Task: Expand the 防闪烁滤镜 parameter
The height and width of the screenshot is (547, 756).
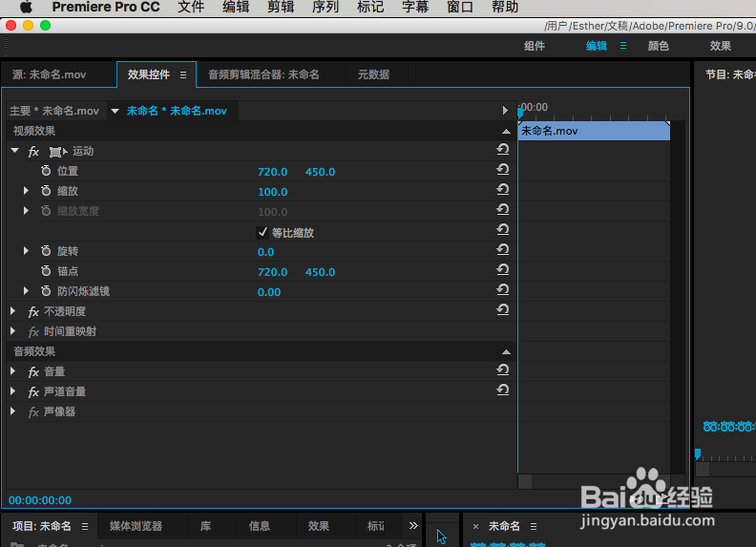Action: [x=26, y=291]
